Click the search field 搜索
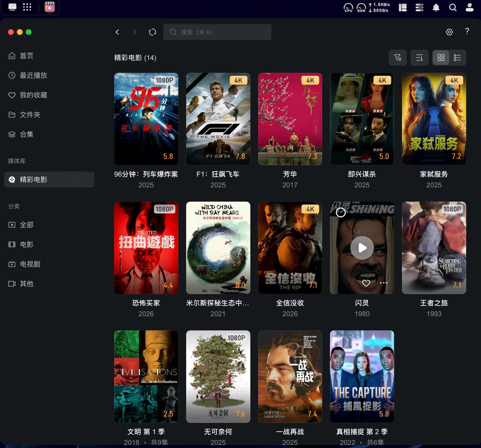 click(217, 32)
